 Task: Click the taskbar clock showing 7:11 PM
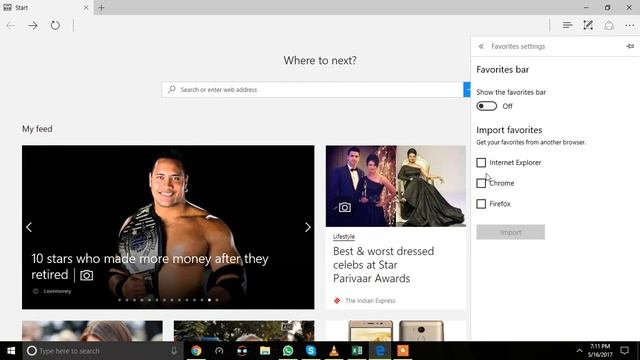point(600,351)
